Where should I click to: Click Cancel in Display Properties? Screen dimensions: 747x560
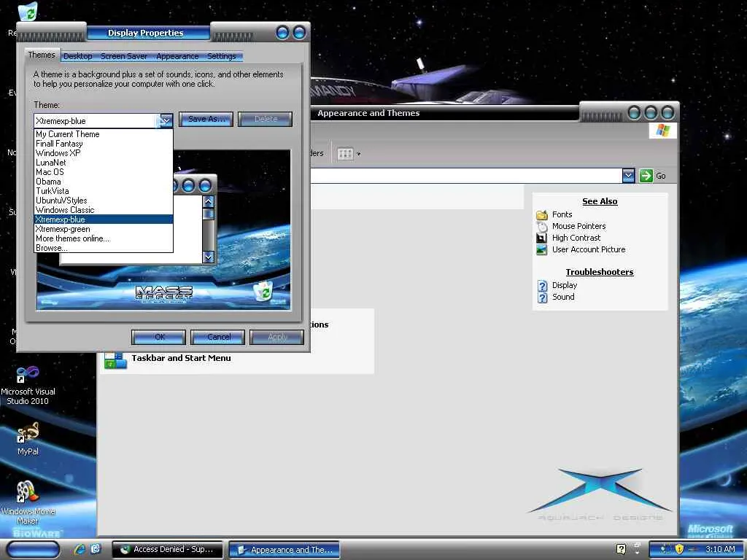coord(218,337)
